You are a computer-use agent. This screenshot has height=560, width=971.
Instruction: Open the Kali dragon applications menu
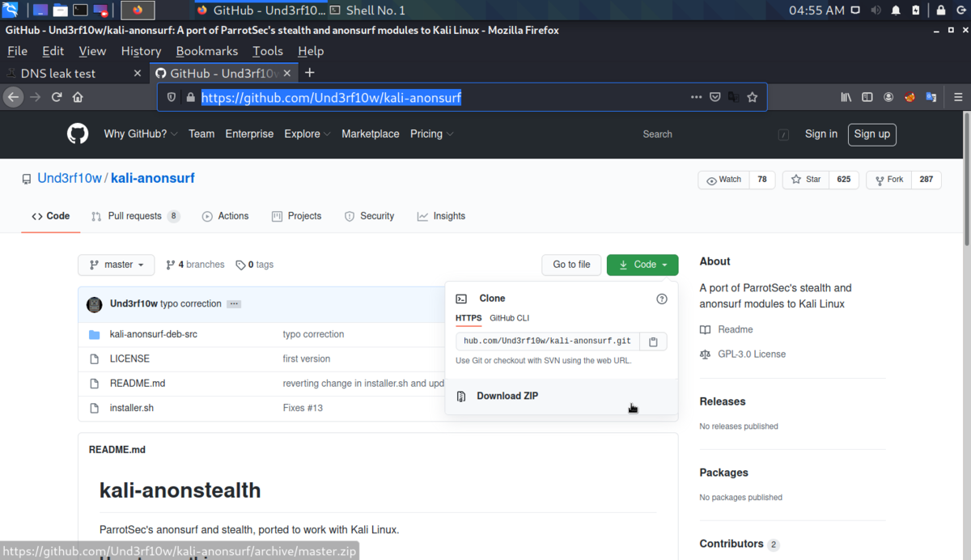(11, 11)
